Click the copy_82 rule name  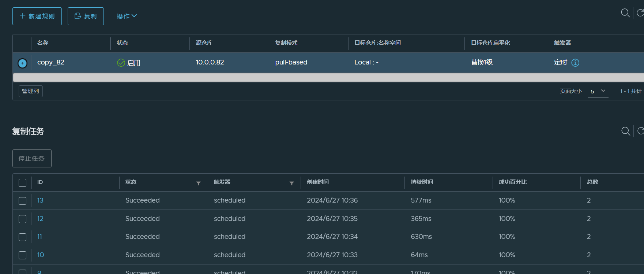[x=51, y=62]
